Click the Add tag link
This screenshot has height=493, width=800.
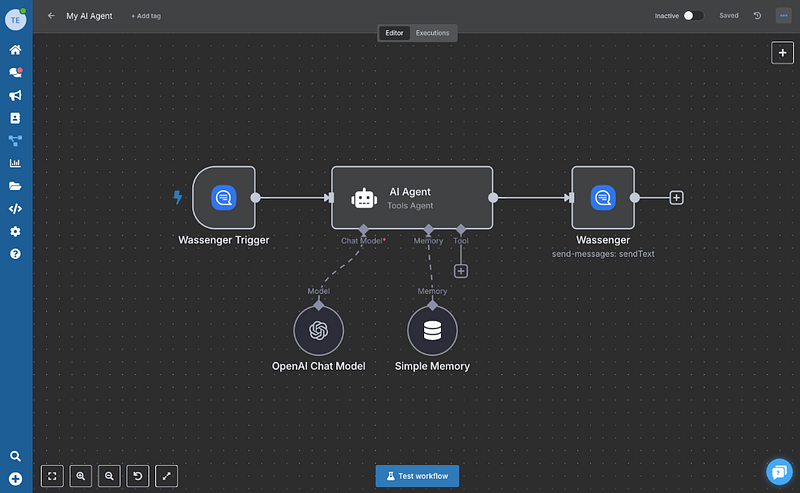145,16
